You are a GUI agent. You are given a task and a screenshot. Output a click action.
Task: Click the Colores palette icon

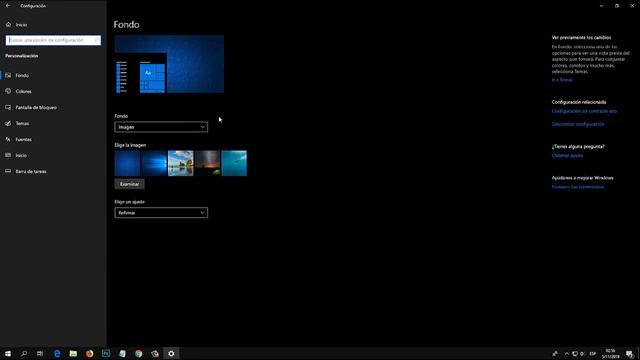[8, 91]
